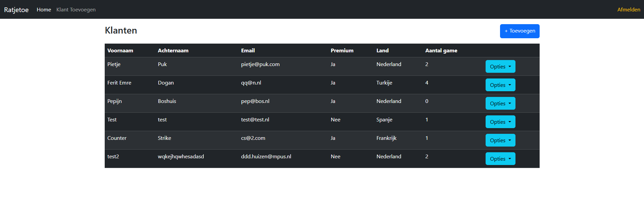
Task: Open Opties dropdown for Pietje Puk
Action: [500, 66]
